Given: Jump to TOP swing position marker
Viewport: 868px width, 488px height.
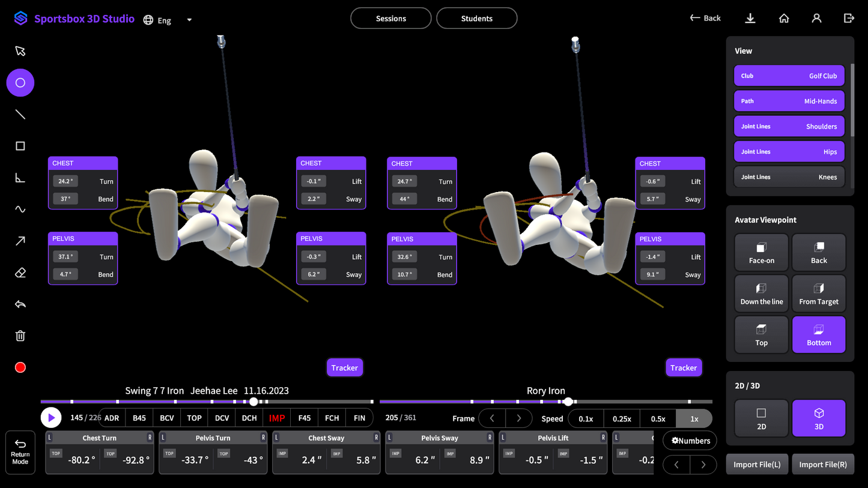Looking at the screenshot, I should pyautogui.click(x=194, y=418).
